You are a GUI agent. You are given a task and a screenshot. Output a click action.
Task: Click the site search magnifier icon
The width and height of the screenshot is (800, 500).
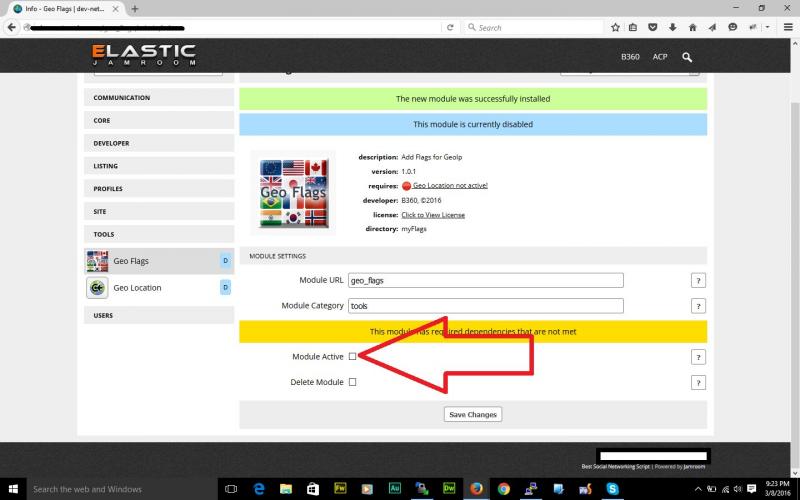point(687,57)
